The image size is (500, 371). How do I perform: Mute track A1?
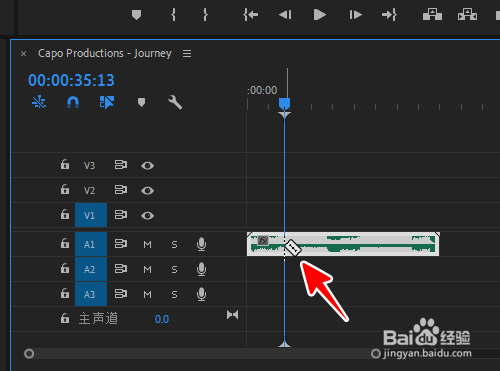[147, 245]
